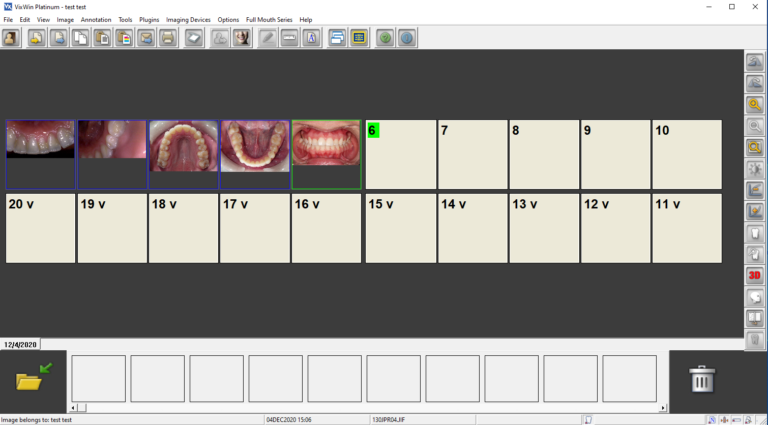Click the tooth icon in status bar
The image size is (768, 425).
coord(588,420)
